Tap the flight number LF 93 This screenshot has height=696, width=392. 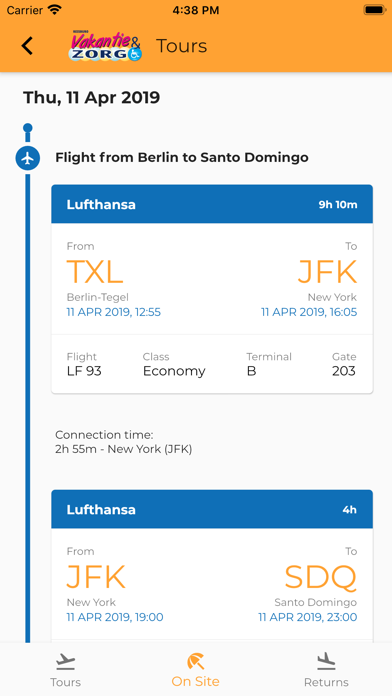click(x=84, y=371)
